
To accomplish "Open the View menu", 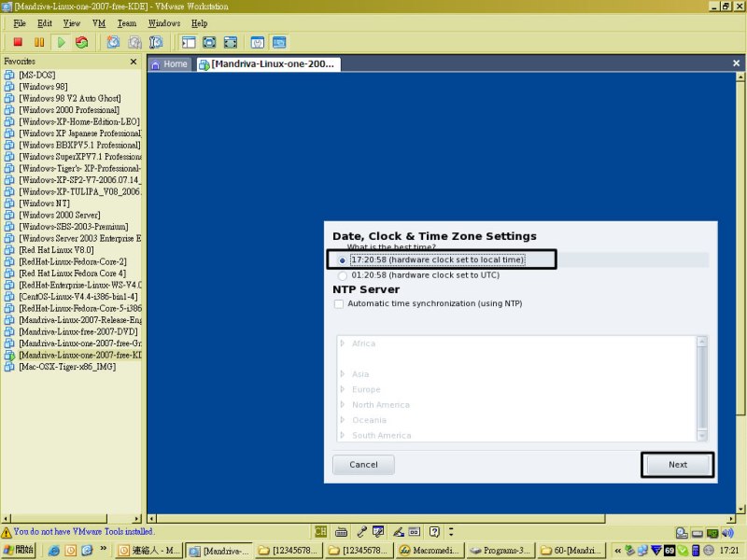I will pyautogui.click(x=72, y=23).
